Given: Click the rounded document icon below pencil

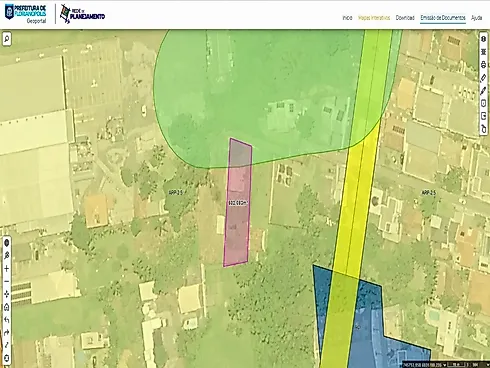Looking at the screenshot, I should (484, 103).
